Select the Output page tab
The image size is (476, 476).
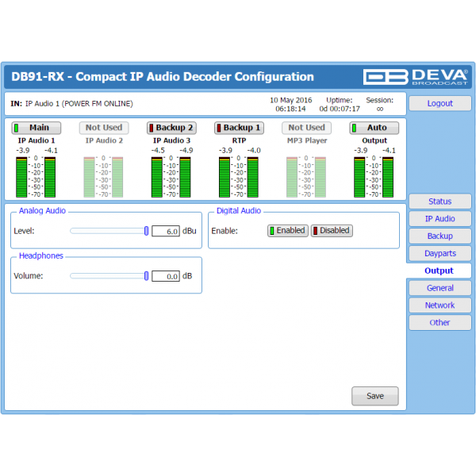click(x=439, y=271)
